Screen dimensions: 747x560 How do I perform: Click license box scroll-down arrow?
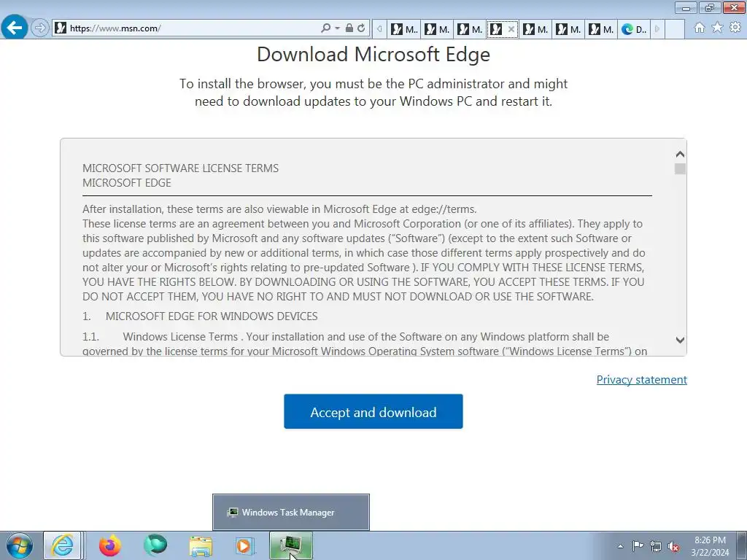click(681, 340)
